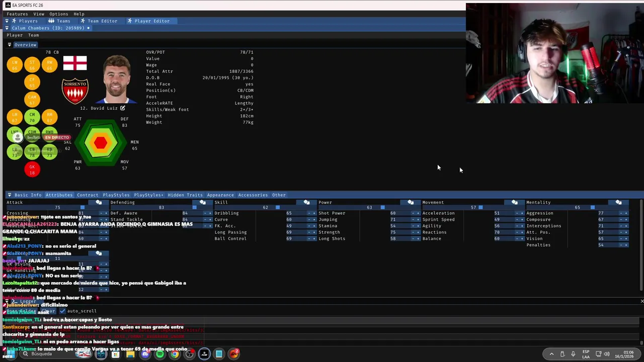Switch to the Team Editor tab

99,21
